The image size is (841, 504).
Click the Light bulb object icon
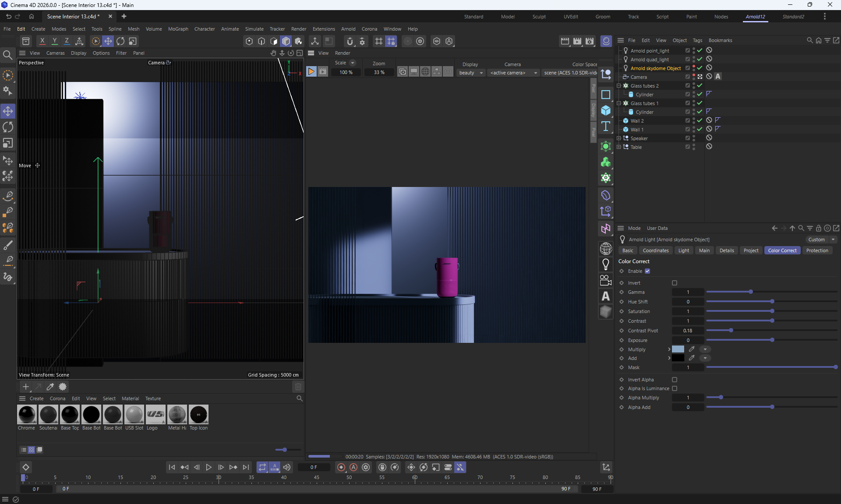tap(606, 264)
